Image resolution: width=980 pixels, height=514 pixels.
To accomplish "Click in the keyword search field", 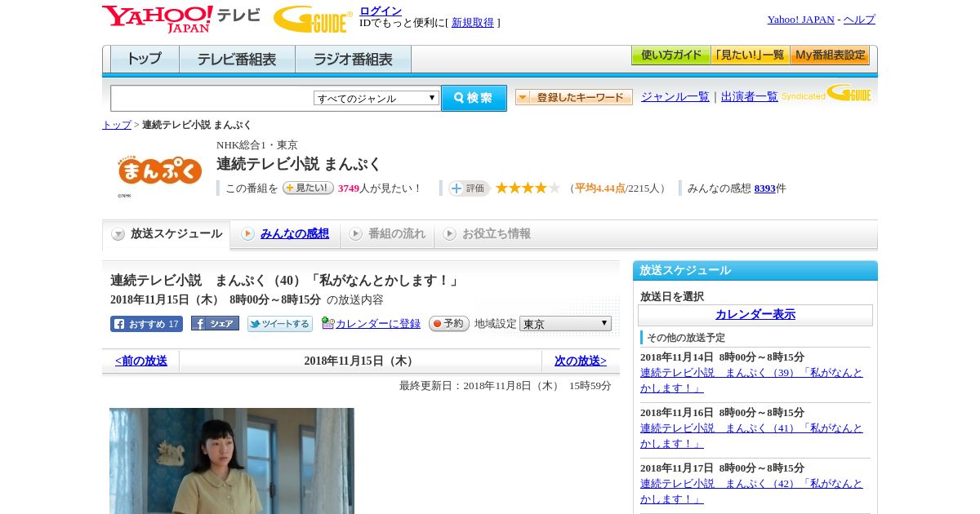I will pos(212,98).
